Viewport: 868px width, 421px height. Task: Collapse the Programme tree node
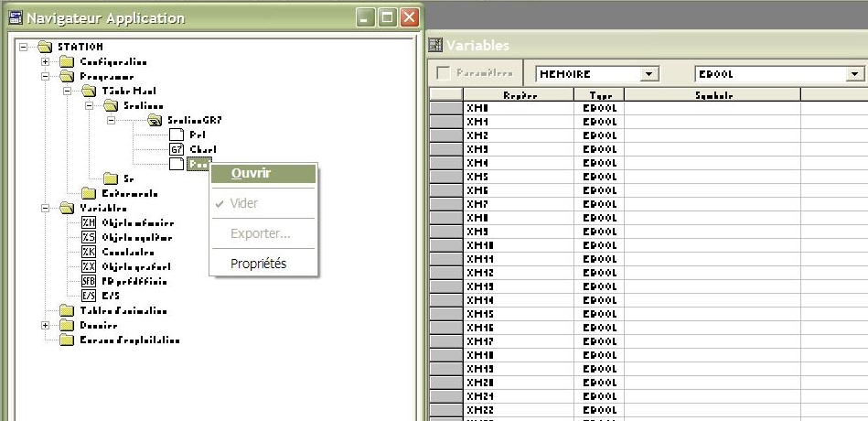tap(46, 77)
